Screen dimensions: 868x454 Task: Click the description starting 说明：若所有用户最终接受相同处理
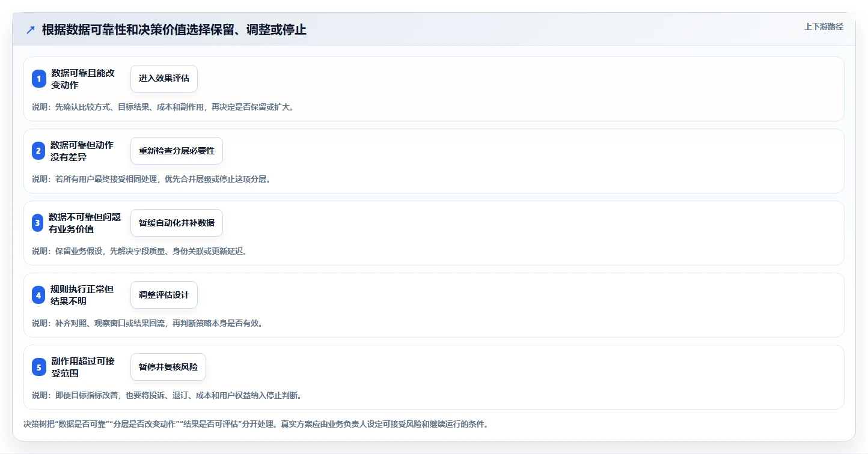tap(151, 179)
